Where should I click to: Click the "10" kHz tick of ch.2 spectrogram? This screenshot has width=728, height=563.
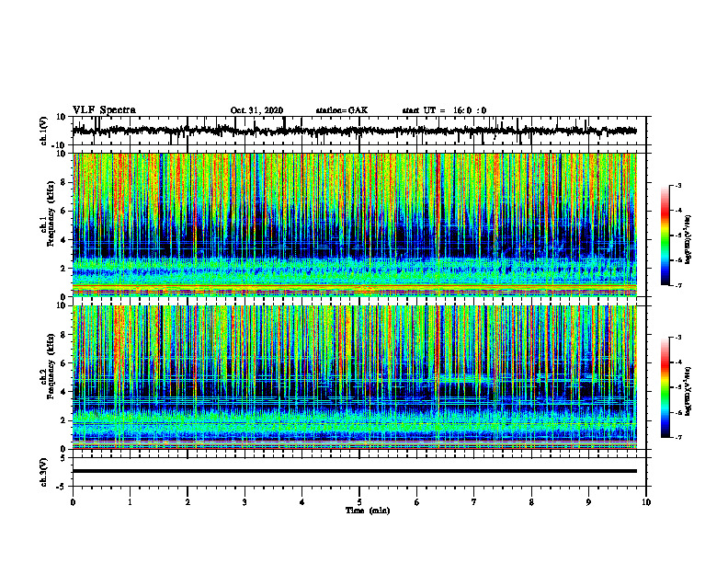click(x=62, y=305)
